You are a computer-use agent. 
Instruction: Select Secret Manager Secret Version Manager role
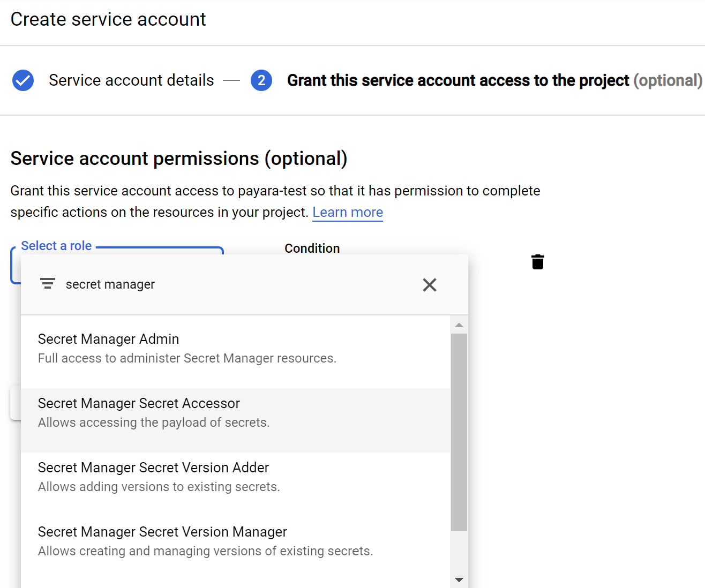coord(162,541)
